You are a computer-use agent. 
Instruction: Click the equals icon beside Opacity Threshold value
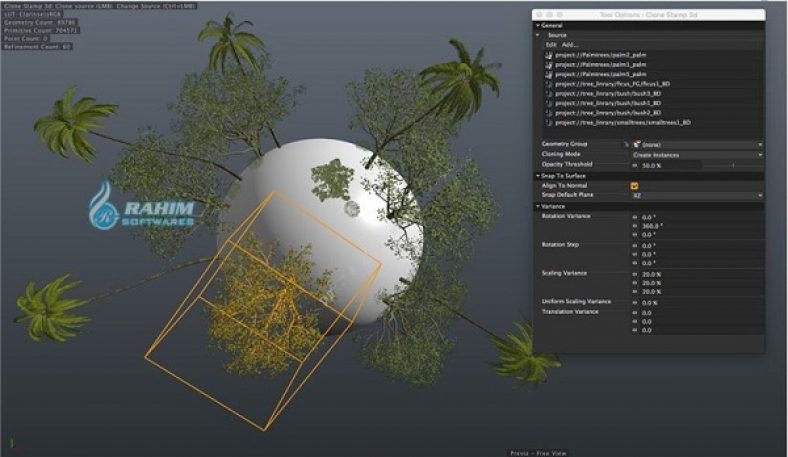pyautogui.click(x=635, y=165)
